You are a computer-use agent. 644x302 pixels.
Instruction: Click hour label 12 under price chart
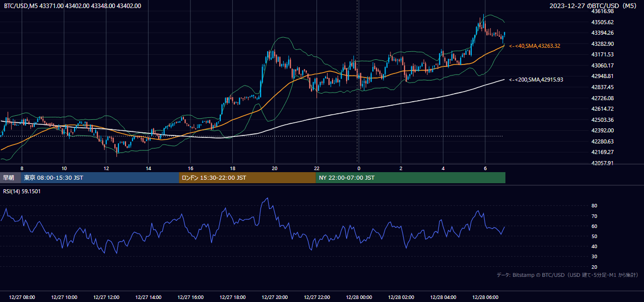pyautogui.click(x=106, y=168)
